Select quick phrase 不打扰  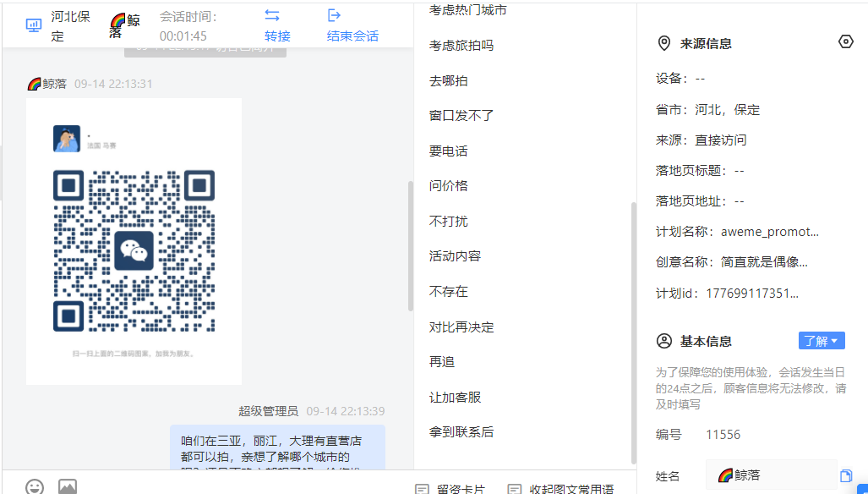coord(449,221)
